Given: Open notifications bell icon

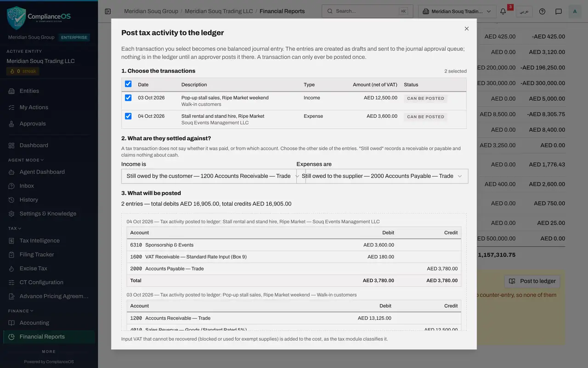Looking at the screenshot, I should (x=503, y=11).
